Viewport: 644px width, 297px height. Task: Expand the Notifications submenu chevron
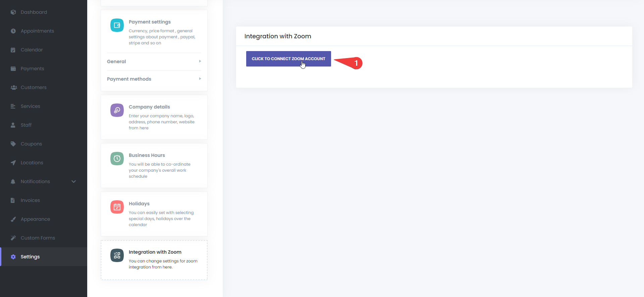(x=74, y=181)
